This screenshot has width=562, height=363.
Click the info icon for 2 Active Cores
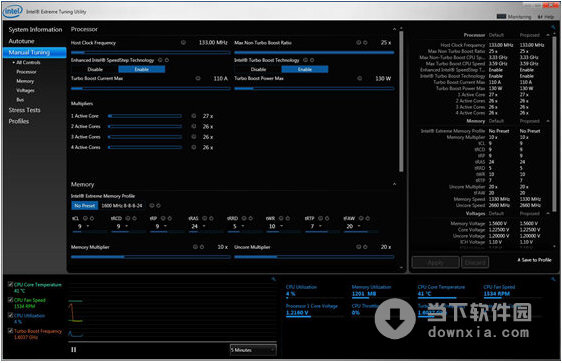point(194,126)
